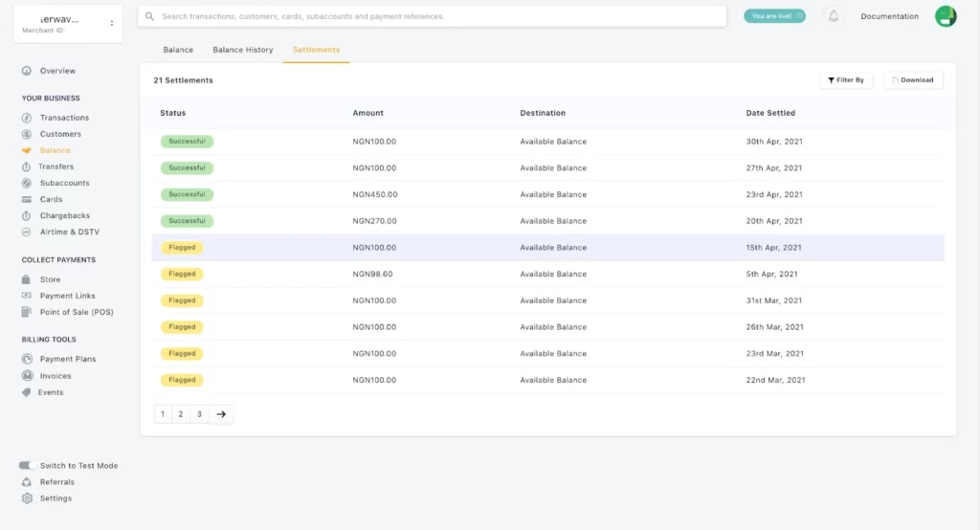980x530 pixels.
Task: Click the Successful badge for 30th Apr, 2021
Action: (187, 142)
